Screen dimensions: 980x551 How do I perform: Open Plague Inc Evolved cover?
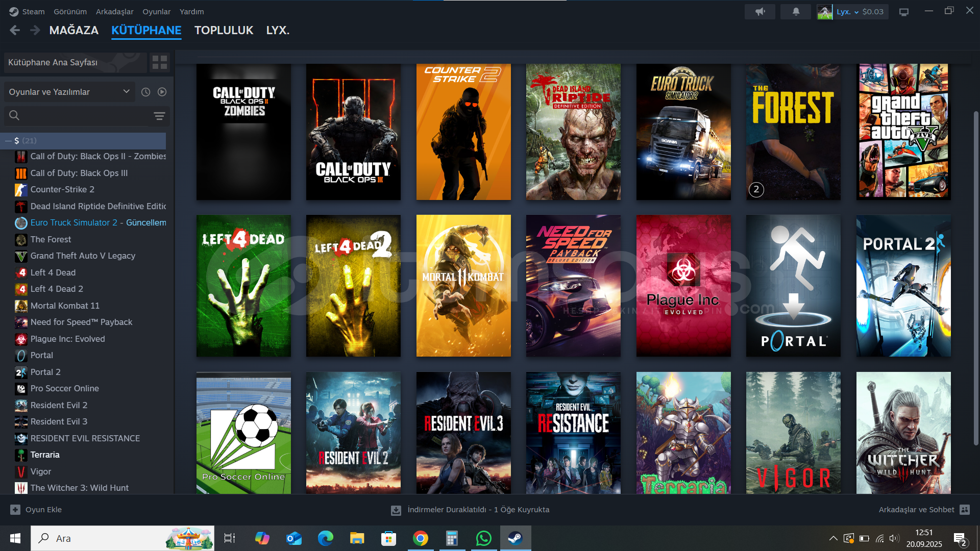pos(683,286)
